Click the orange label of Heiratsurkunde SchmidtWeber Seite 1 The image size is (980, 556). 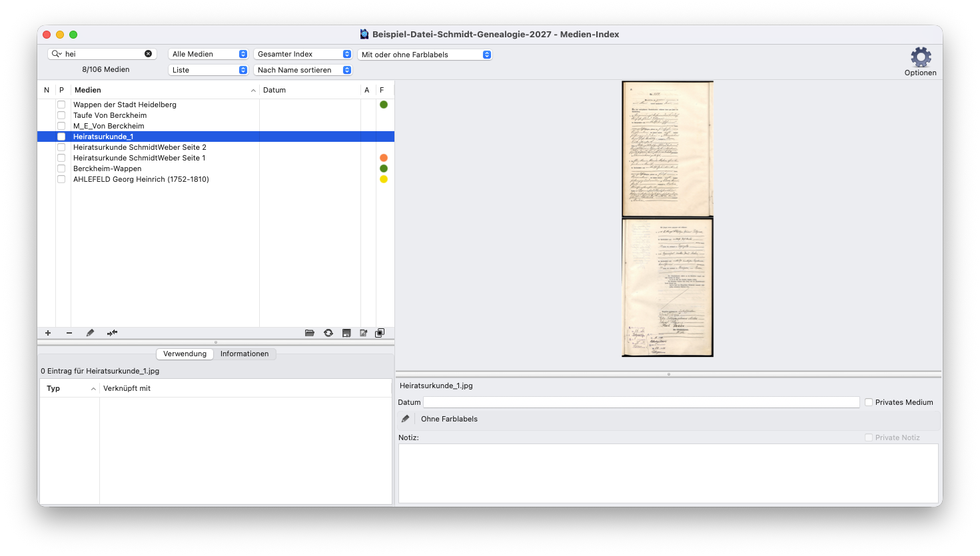point(384,158)
